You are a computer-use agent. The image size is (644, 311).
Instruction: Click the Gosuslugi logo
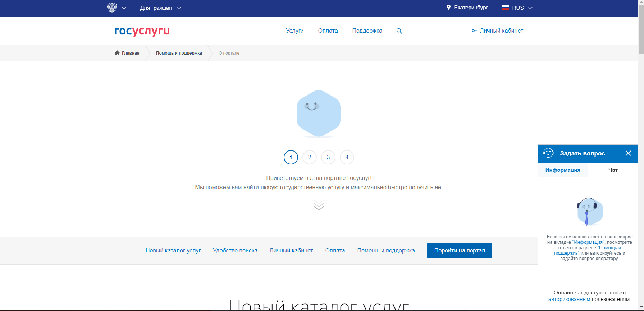click(142, 31)
